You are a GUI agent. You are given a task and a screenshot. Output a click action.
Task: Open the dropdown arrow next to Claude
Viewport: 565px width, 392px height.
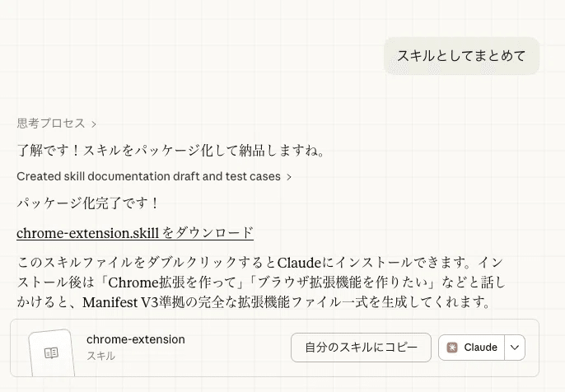click(515, 348)
